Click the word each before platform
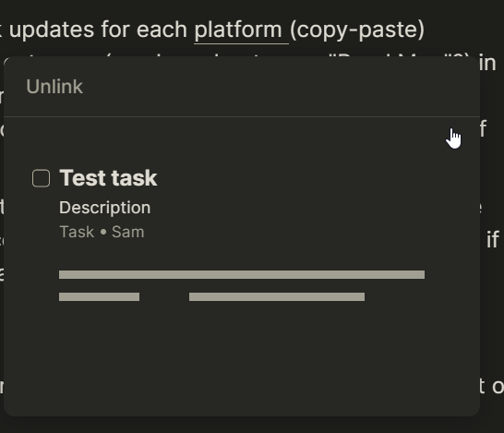This screenshot has height=433, width=504. click(x=162, y=30)
